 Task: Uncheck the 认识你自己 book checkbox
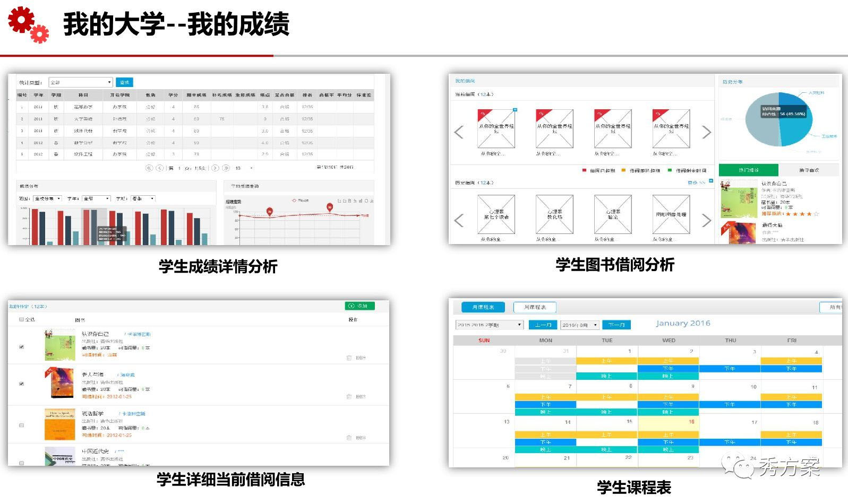click(x=22, y=347)
